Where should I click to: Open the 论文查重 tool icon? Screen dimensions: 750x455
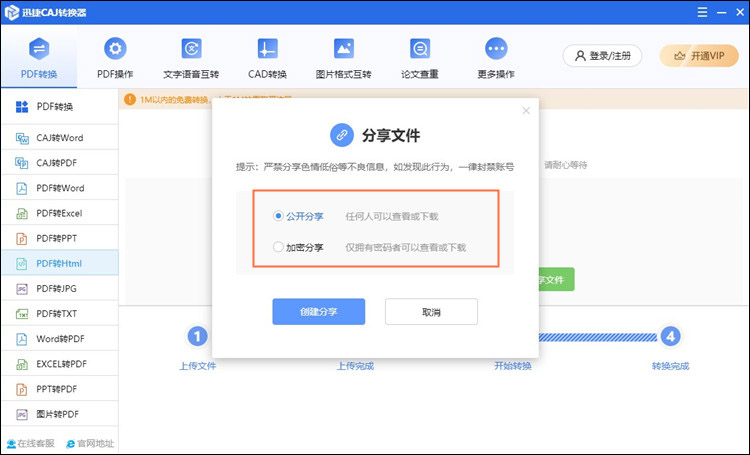point(420,49)
